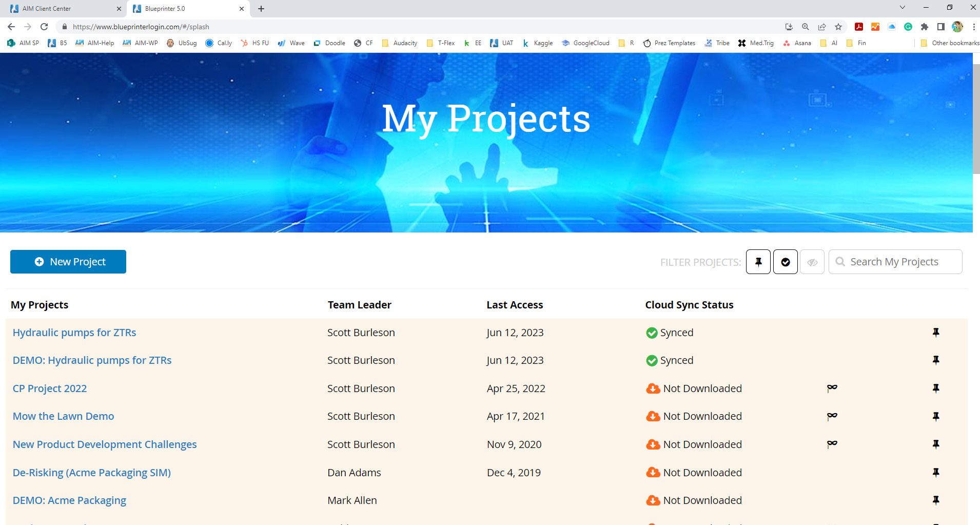Click mask icon in Mow the Lawn Demo row
Screen dimensions: 980x525
click(832, 416)
